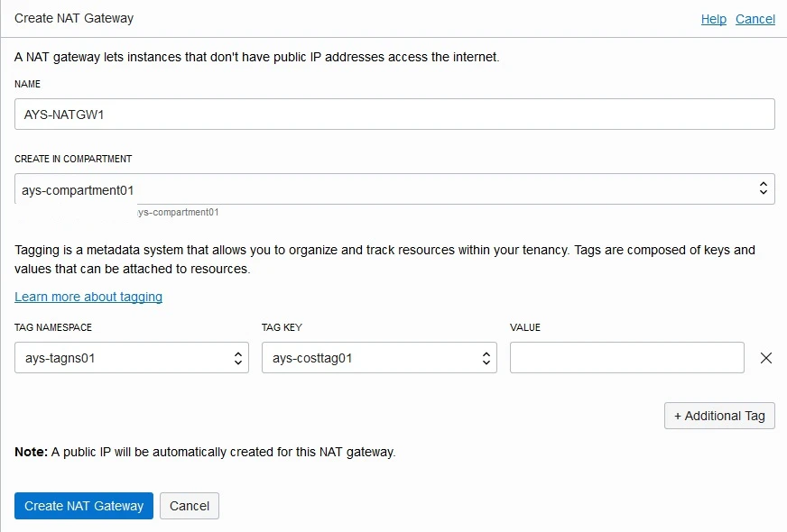Click the Cancel button beside Create NAT Gateway

click(x=190, y=506)
